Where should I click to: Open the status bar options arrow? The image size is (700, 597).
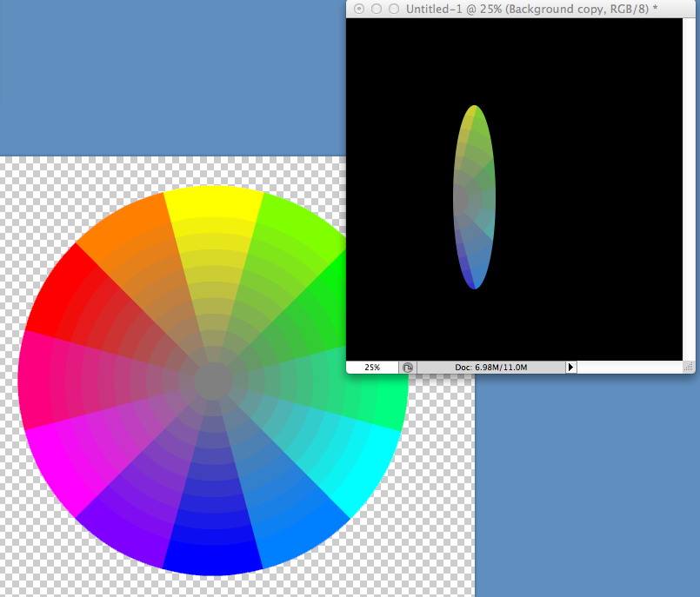point(570,367)
